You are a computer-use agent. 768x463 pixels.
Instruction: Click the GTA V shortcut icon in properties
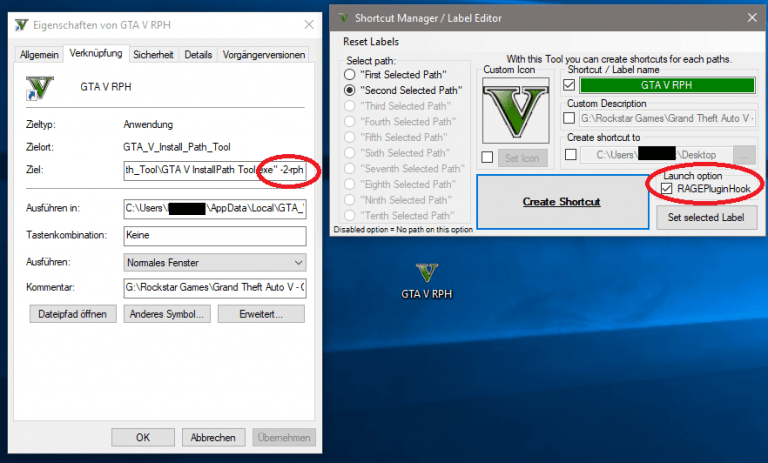(39, 88)
